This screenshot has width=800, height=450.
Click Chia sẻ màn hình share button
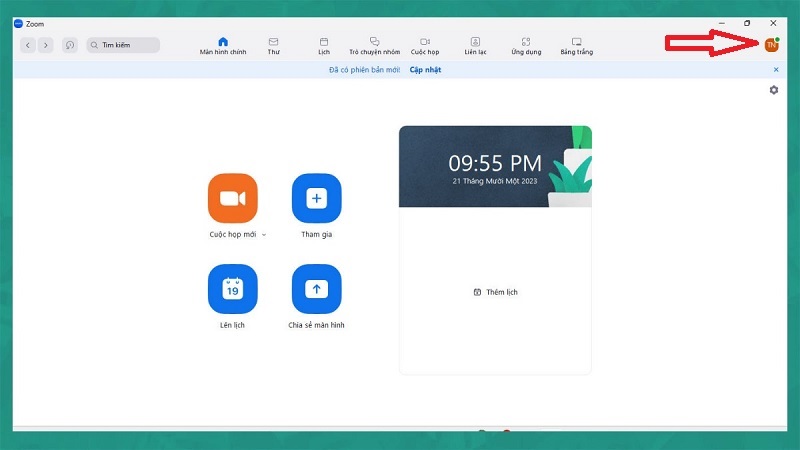point(316,289)
